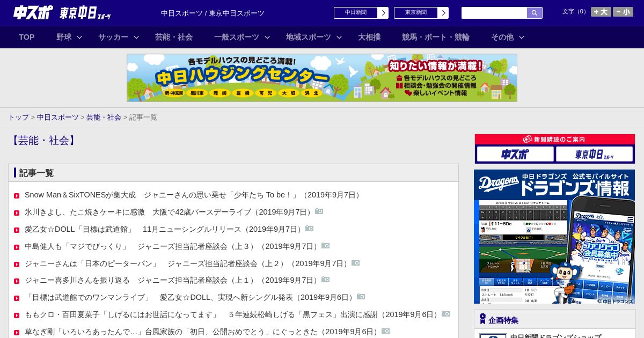Go to 中日スポーツ breadcrumb link
Screen dimensions: 644x338
click(57, 117)
